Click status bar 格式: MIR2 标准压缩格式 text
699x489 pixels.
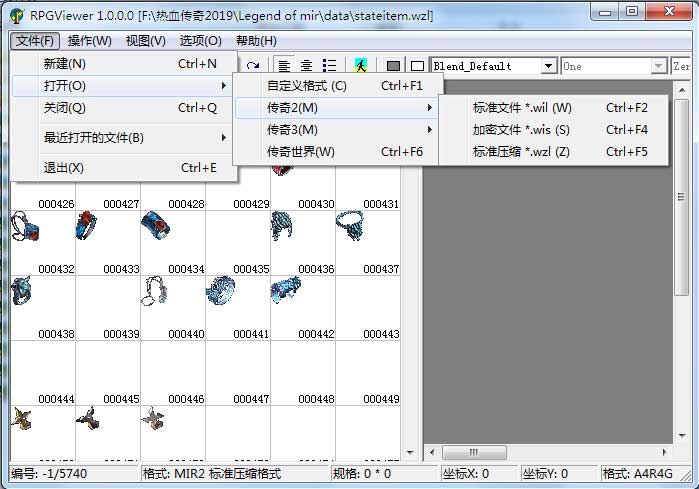[212, 473]
